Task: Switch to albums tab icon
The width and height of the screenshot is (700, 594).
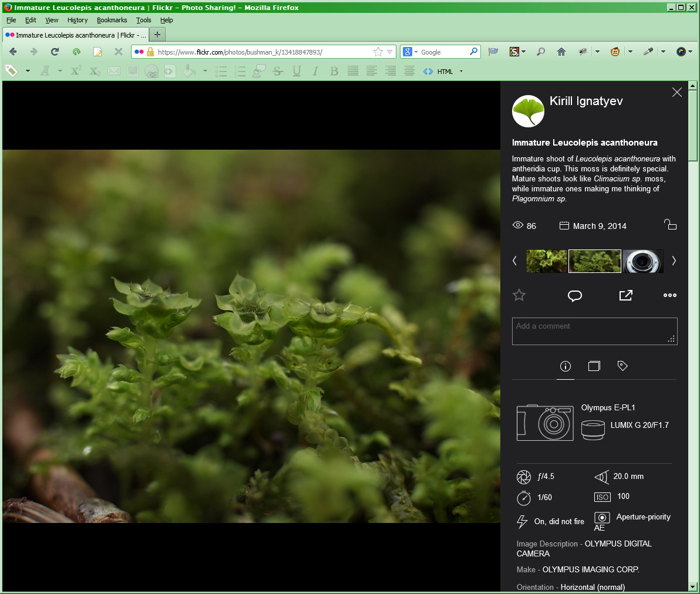Action: tap(594, 366)
